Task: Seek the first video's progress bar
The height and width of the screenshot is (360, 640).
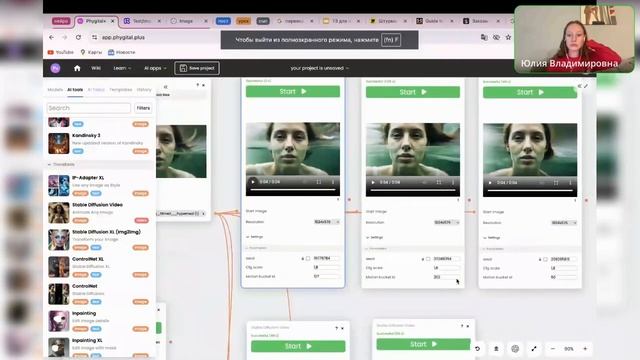Action: point(293,190)
